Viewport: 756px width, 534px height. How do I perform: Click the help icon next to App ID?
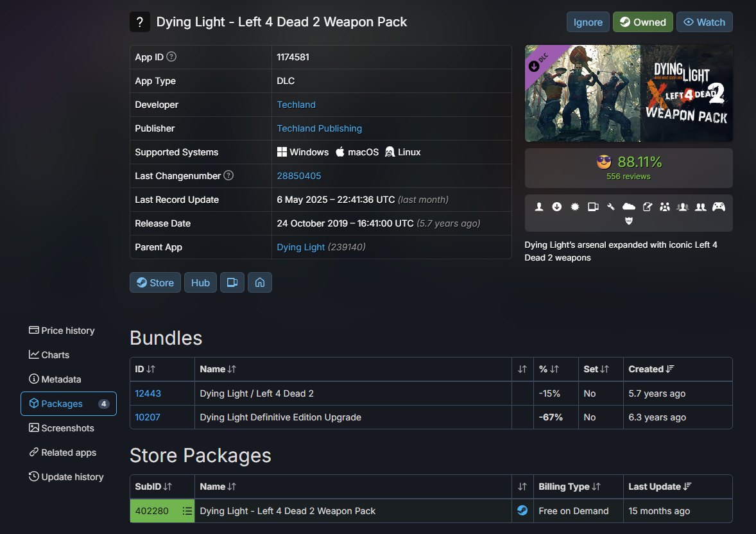click(171, 56)
